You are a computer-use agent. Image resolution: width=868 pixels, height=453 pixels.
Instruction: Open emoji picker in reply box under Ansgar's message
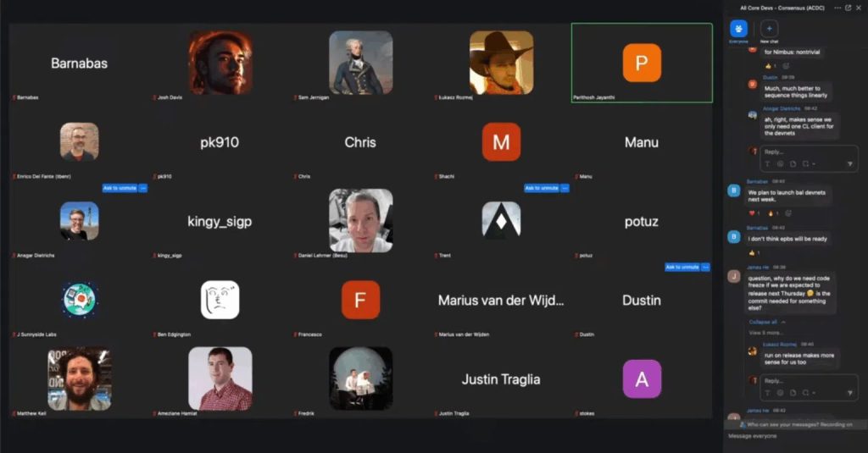click(x=780, y=163)
